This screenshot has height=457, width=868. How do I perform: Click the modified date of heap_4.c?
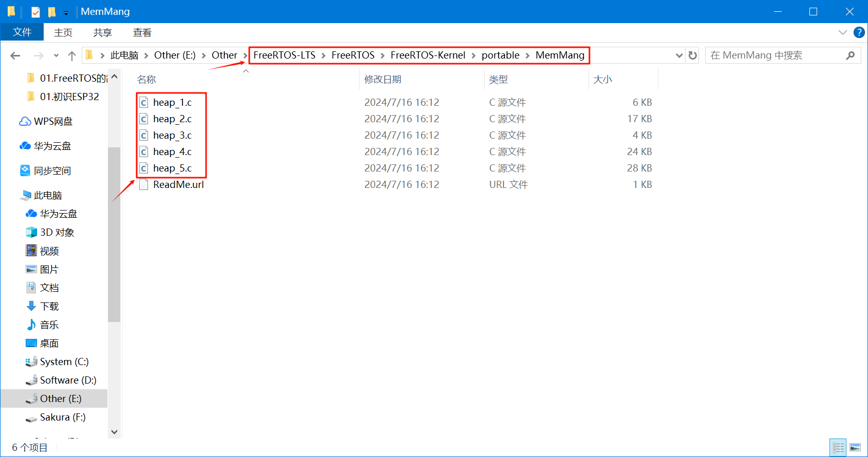click(x=402, y=152)
